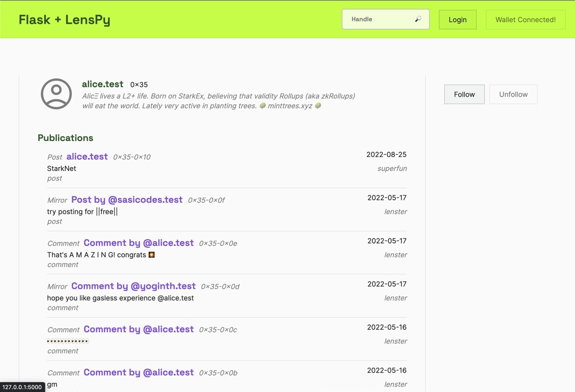The height and width of the screenshot is (392, 575).
Task: Click the Unfollow button
Action: [513, 94]
